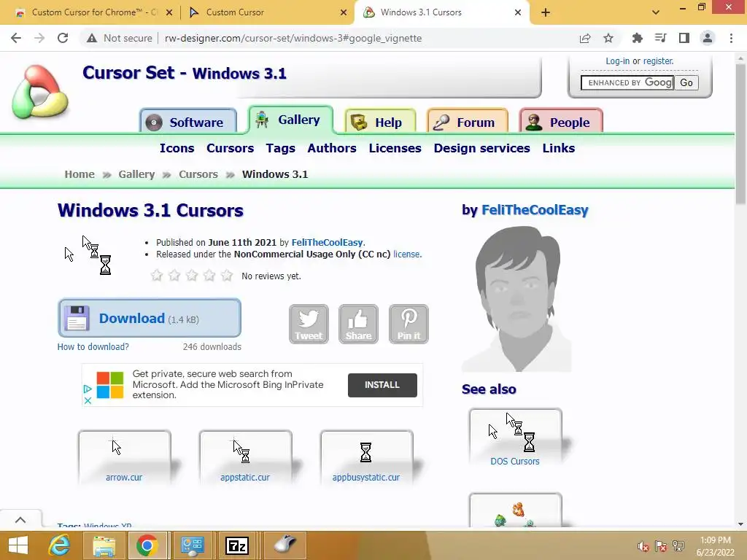
Task: Bookmark this page with the star icon
Action: [608, 38]
